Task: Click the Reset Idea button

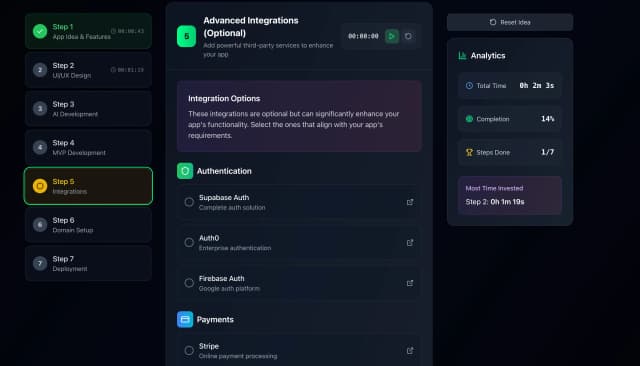Action: click(x=510, y=22)
